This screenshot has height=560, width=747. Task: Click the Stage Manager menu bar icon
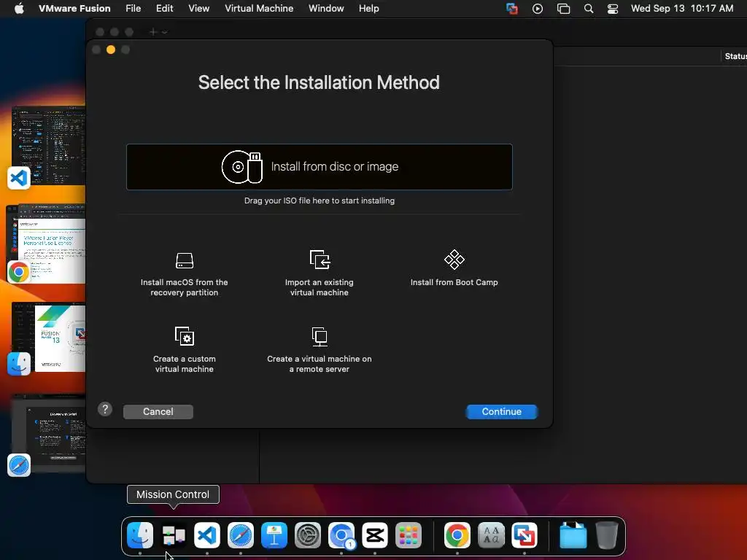[x=563, y=9]
